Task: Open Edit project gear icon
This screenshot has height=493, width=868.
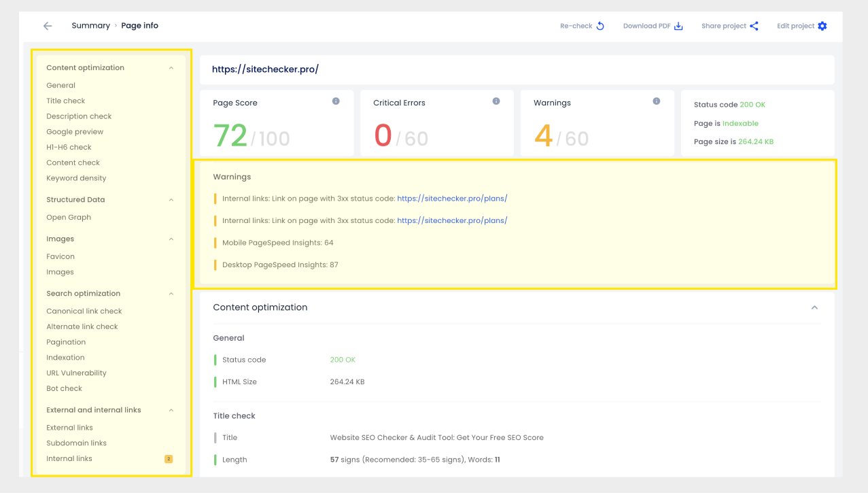Action: [x=822, y=26]
